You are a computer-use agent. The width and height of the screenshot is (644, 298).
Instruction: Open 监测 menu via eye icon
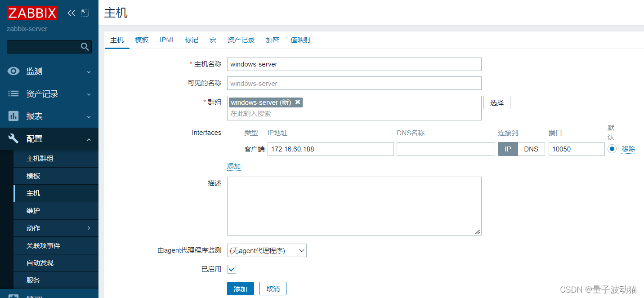(14, 71)
